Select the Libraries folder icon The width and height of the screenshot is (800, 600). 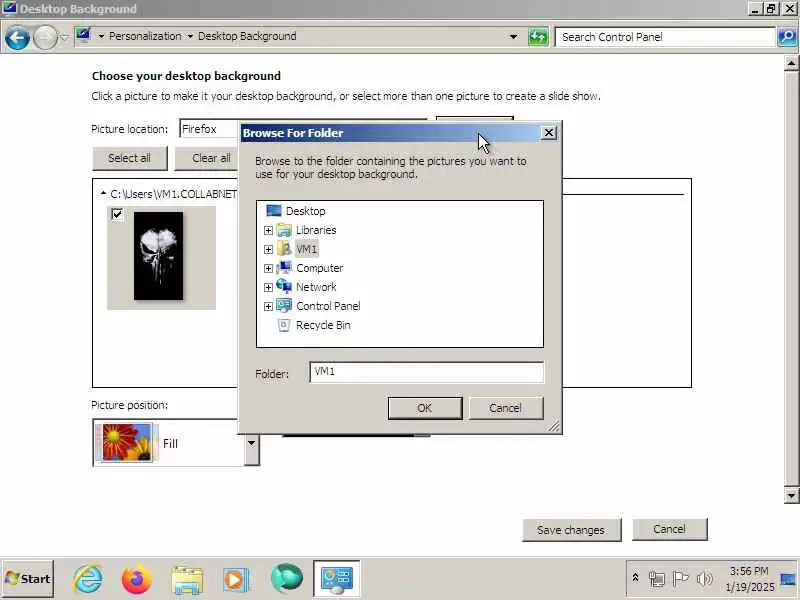click(284, 230)
